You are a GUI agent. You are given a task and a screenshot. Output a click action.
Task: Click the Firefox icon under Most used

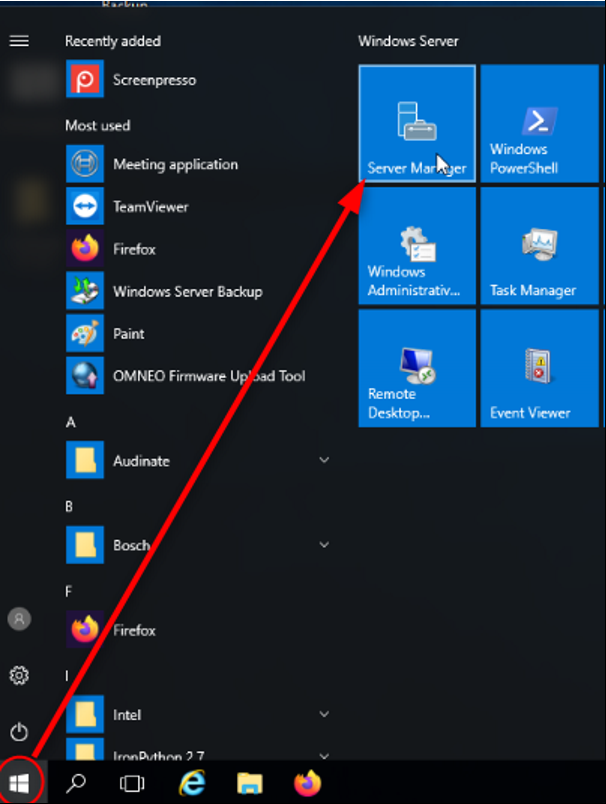[x=85, y=249]
